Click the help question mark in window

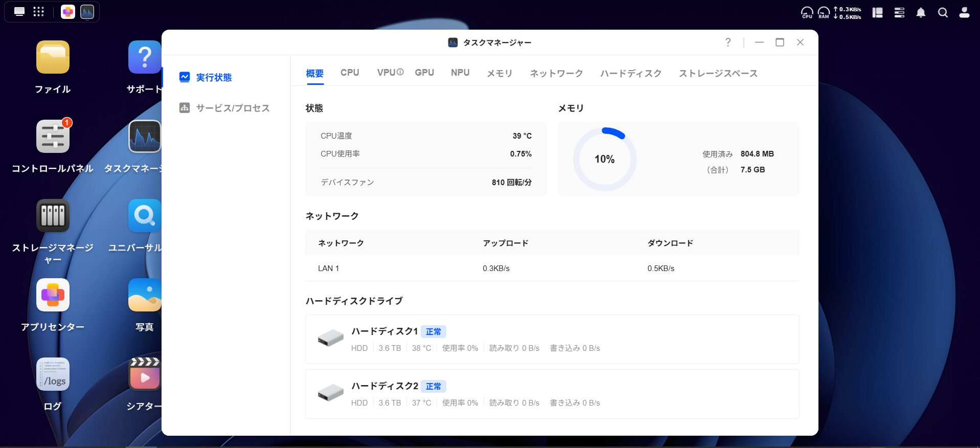[x=728, y=42]
